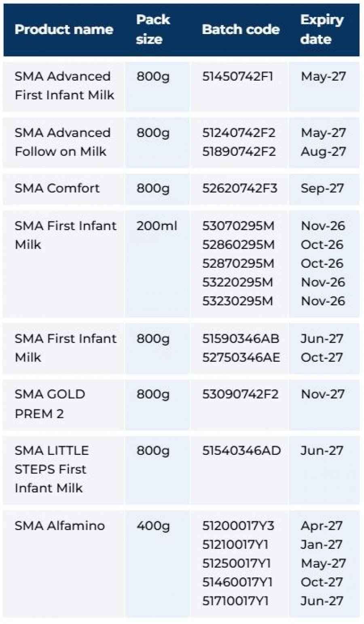Click batch code 53230295M

coord(238,301)
